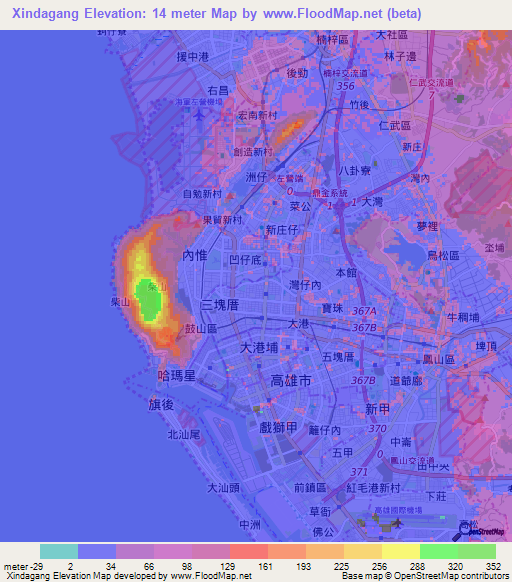Click the 新庄仔 place label
The width and height of the screenshot is (512, 582).
(282, 230)
